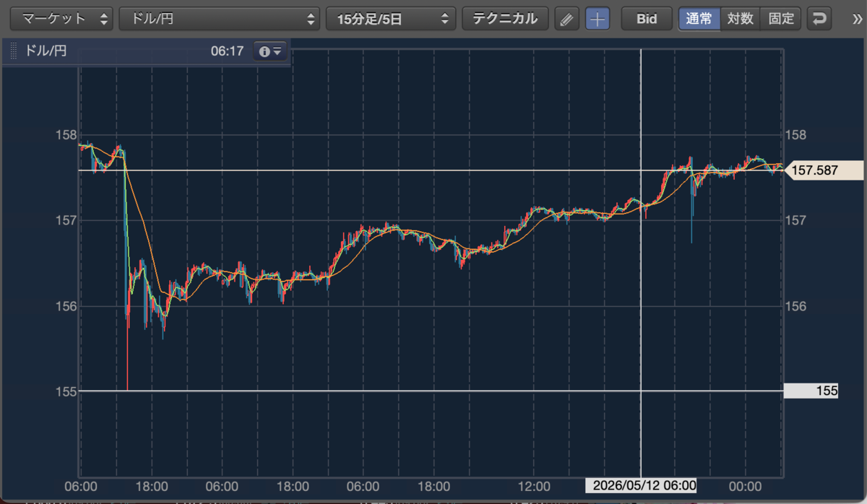Click the return arrow icon
This screenshot has width=867, height=504.
point(819,19)
